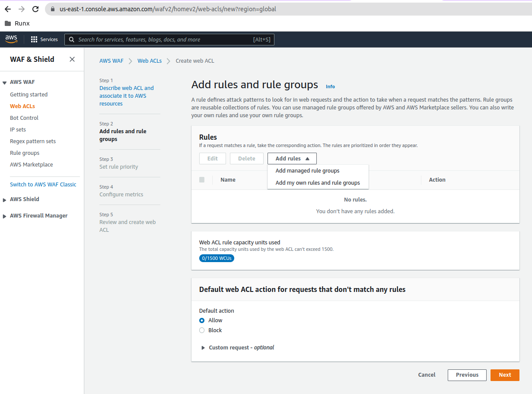This screenshot has width=532, height=394.
Task: Select the Block default action
Action: pyautogui.click(x=202, y=330)
